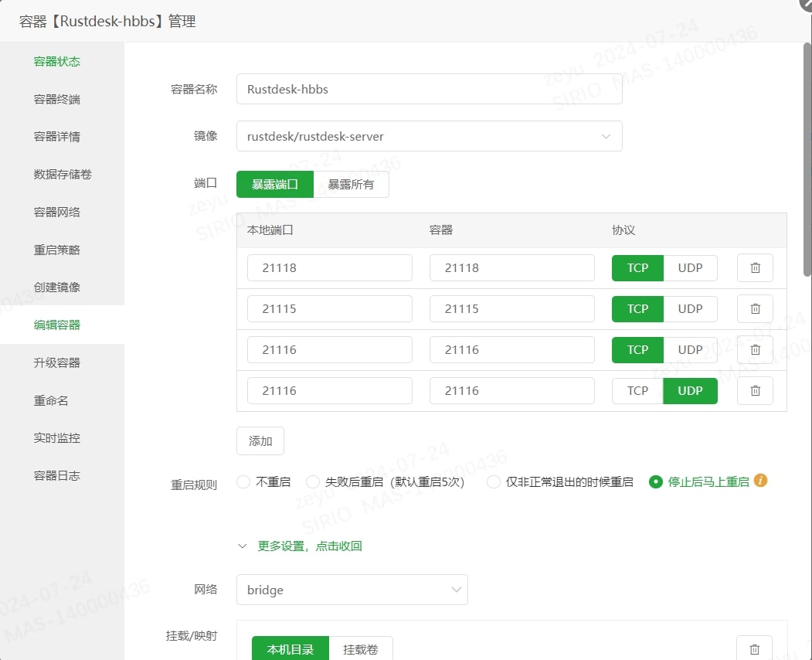Switch 21115 row protocol to UDP
Image resolution: width=812 pixels, height=660 pixels.
(690, 309)
